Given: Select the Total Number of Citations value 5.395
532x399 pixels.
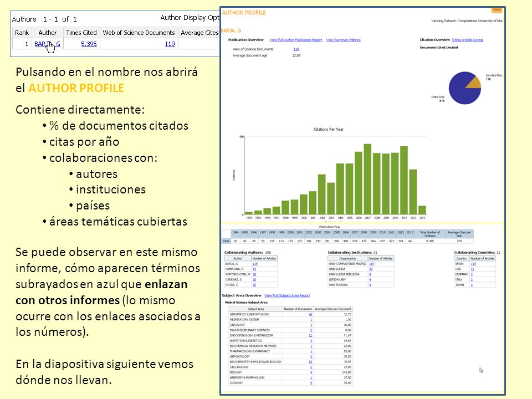Looking at the screenshot, I should click(430, 241).
